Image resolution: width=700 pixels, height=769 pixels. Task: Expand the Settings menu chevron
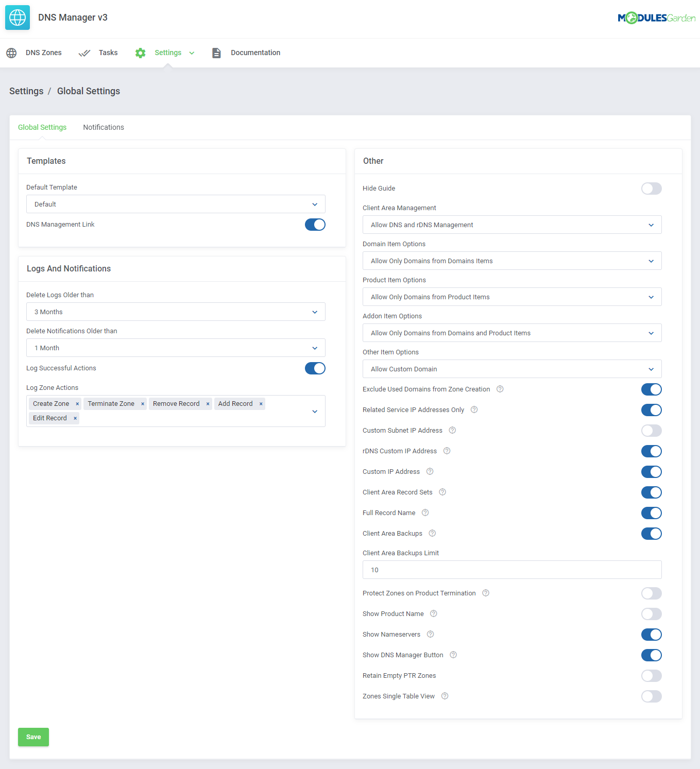click(192, 53)
